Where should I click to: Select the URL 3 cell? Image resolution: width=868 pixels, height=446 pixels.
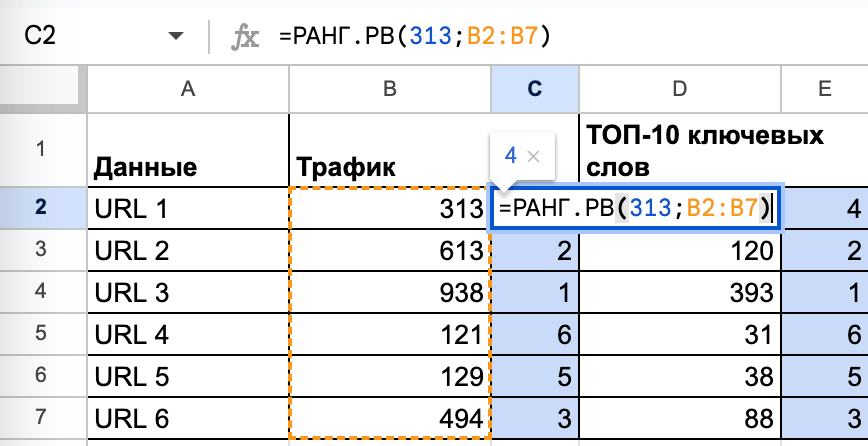[x=187, y=293]
